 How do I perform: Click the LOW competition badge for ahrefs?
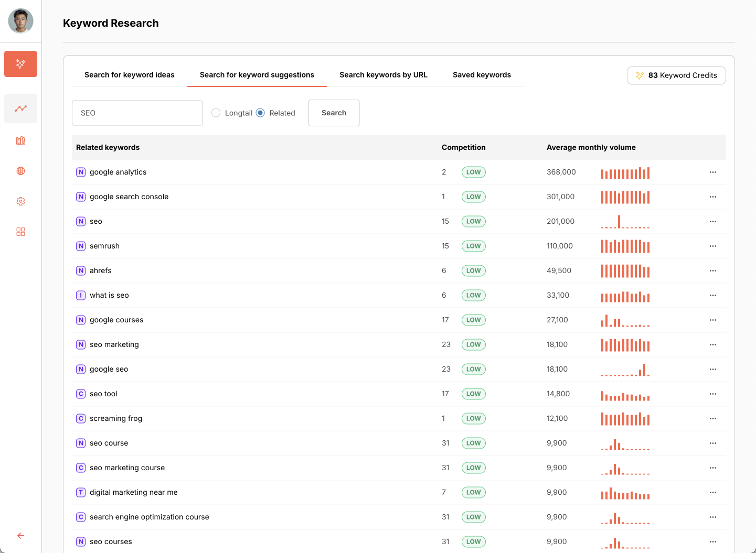[473, 270]
